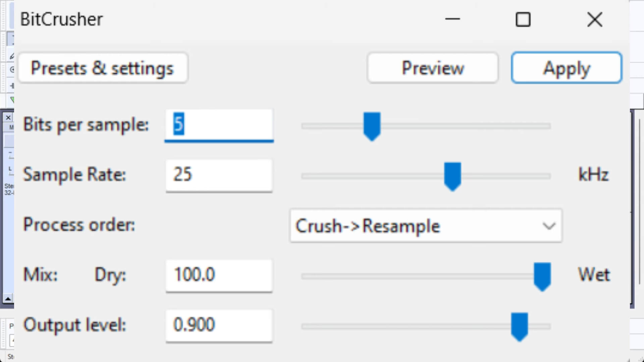Click the Bits per sample slider handle

pos(372,126)
